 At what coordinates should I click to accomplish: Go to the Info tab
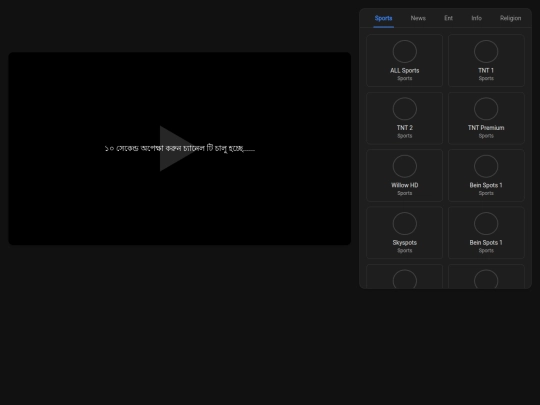[x=477, y=18]
